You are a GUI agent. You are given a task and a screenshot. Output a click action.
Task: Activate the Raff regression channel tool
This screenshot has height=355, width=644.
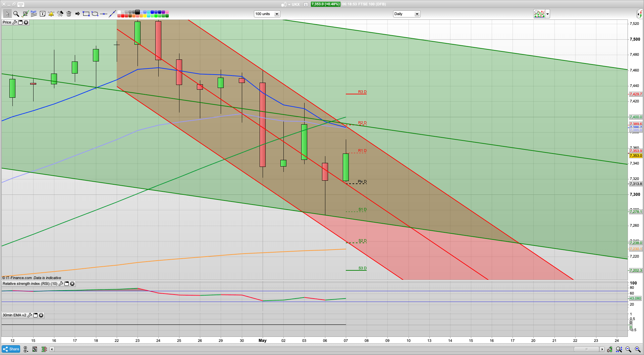[34, 14]
